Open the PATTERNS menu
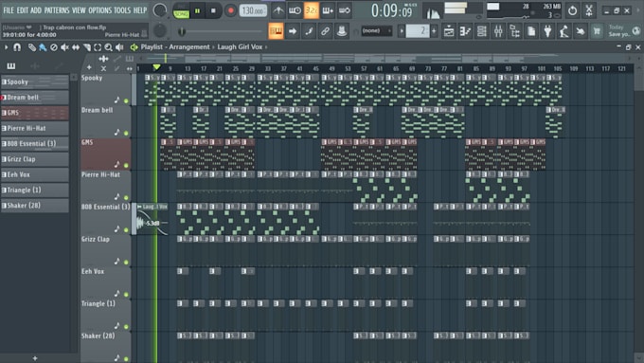 click(56, 10)
